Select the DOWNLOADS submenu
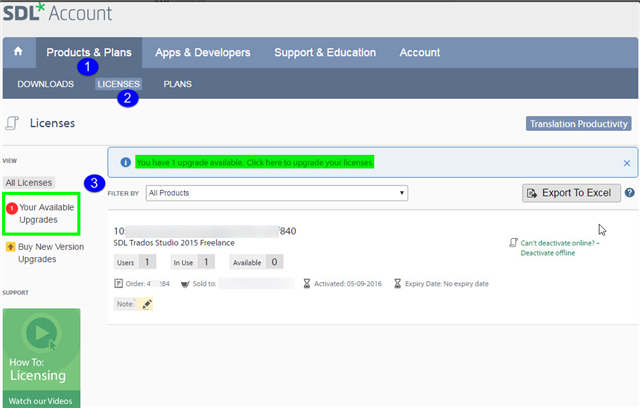This screenshot has height=408, width=640. point(46,84)
